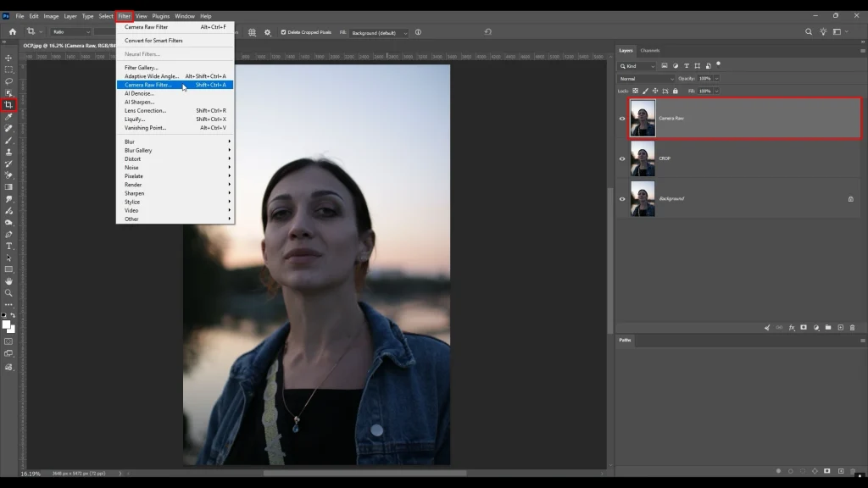Toggle layer filtering on/off switch
The width and height of the screenshot is (868, 488).
pyautogui.click(x=719, y=64)
